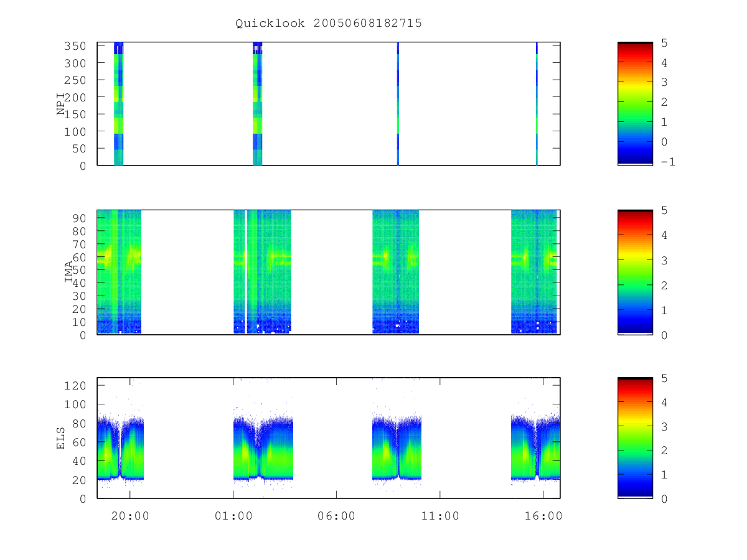Click the plot title 'Quicklook 20050608182715'
Viewport: 747px width, 560px height.
[x=329, y=23]
